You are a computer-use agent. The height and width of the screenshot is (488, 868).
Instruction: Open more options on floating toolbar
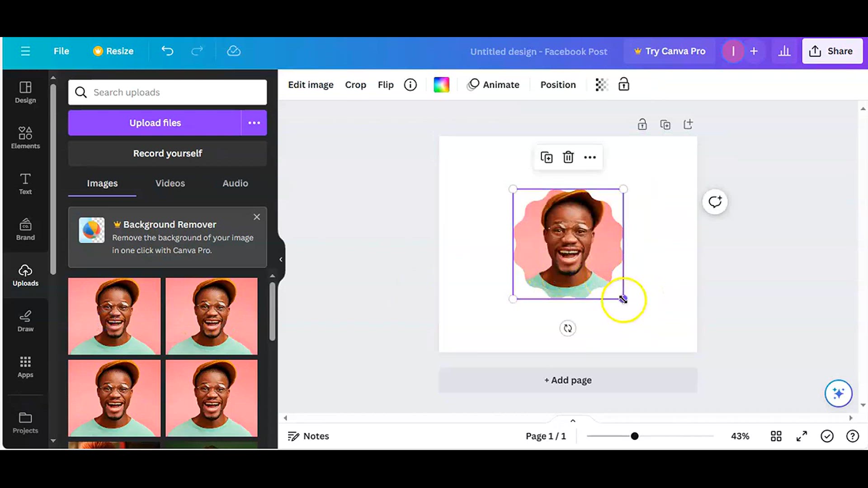click(x=590, y=157)
